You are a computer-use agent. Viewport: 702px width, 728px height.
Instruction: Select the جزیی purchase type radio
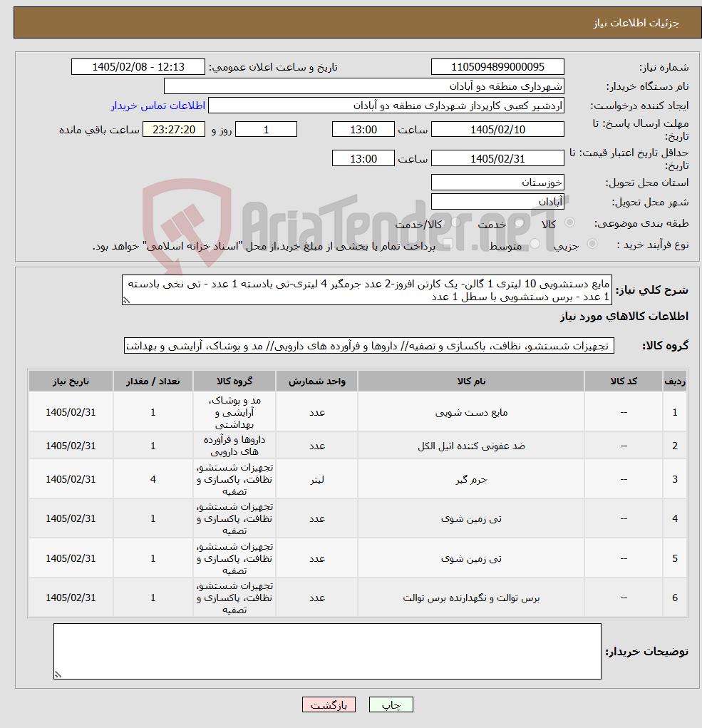(x=592, y=245)
